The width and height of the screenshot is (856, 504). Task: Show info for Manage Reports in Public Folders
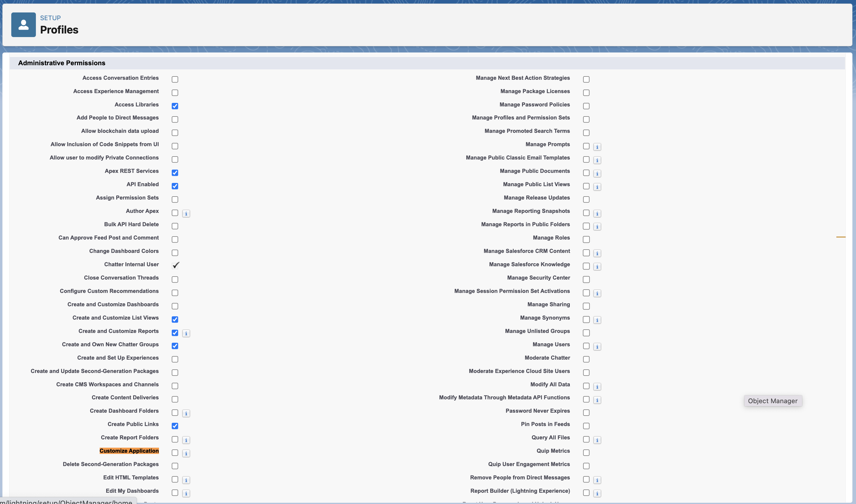click(597, 227)
